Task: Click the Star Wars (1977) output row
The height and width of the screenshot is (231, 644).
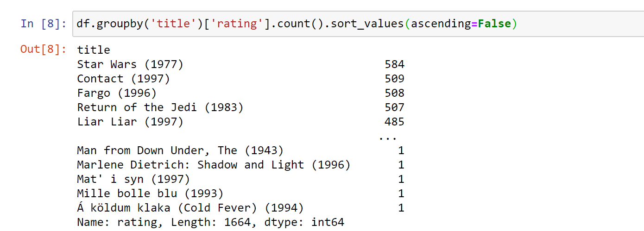Action: click(x=240, y=64)
